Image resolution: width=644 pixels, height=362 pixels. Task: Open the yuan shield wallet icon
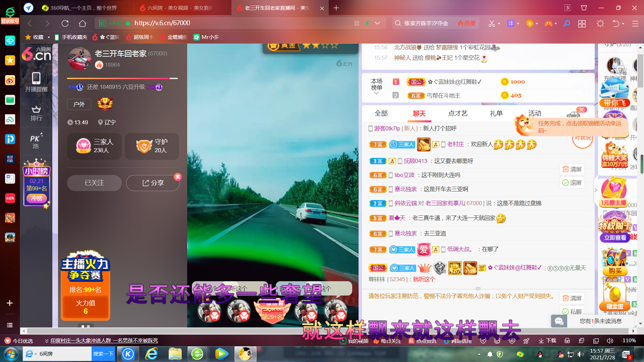[530, 23]
